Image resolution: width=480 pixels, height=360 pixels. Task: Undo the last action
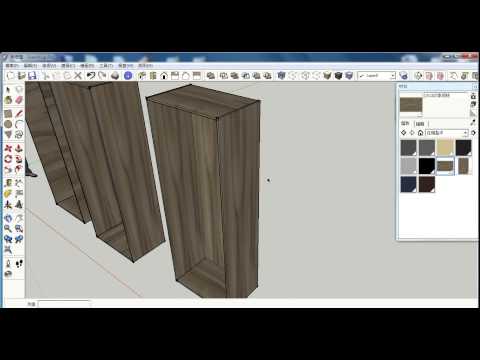pyautogui.click(x=91, y=76)
